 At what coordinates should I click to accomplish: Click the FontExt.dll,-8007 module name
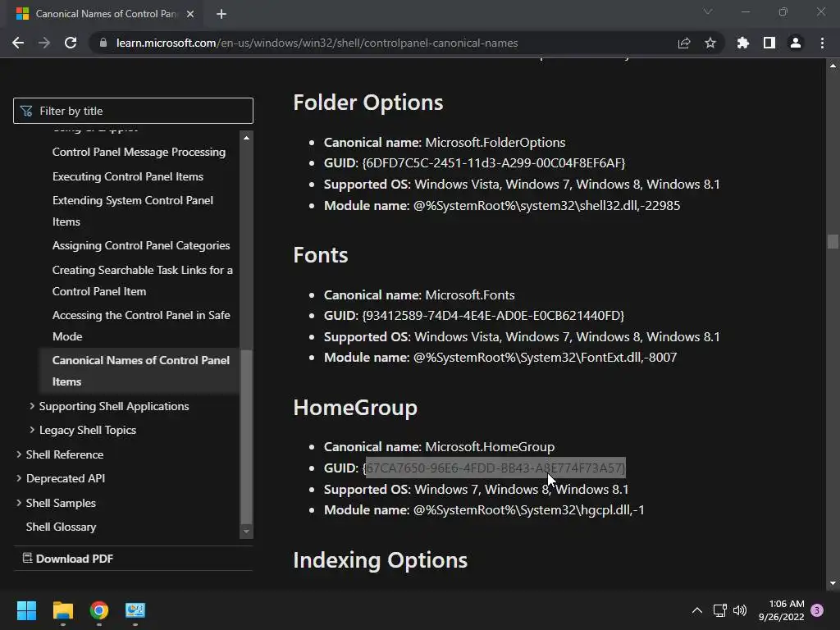click(545, 358)
